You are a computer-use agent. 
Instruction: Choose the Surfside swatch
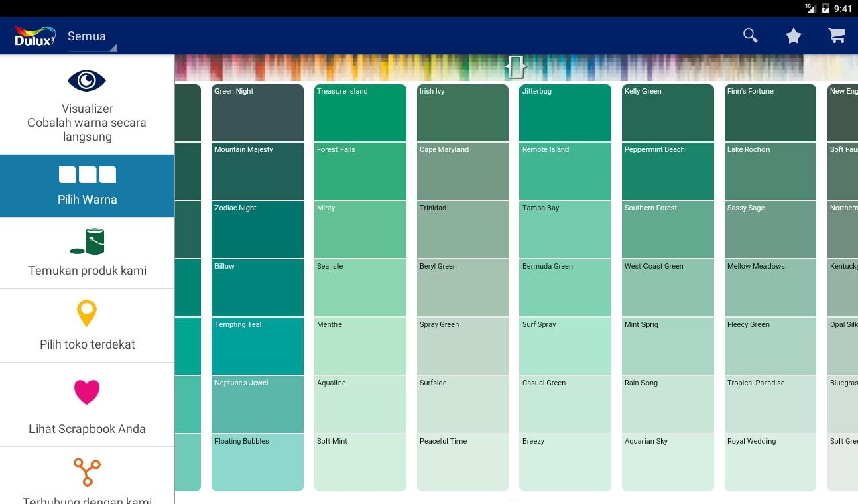point(463,405)
